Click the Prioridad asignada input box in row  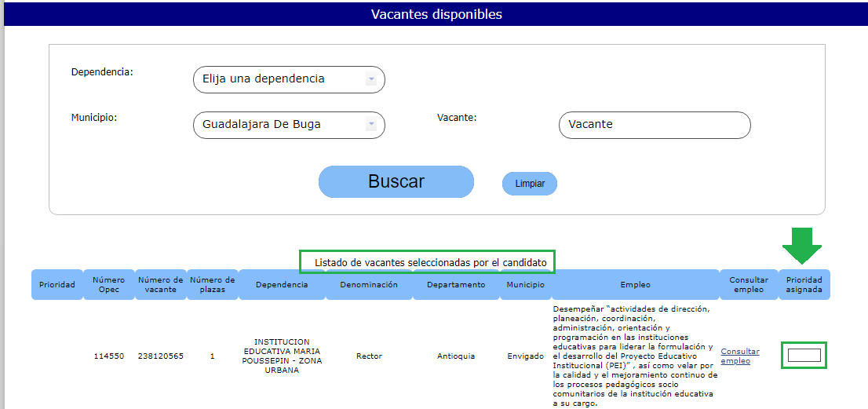[804, 356]
